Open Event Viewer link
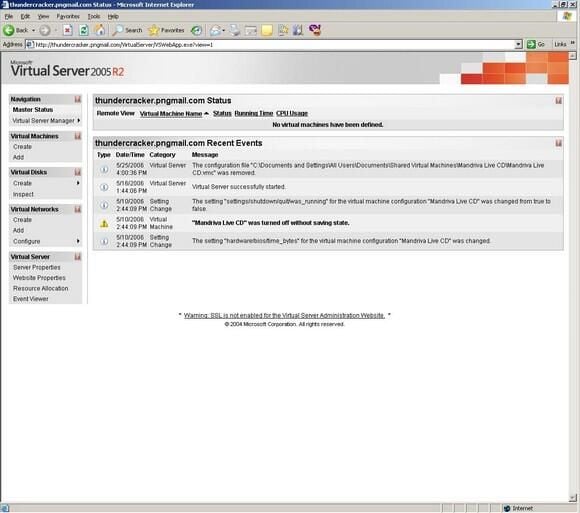This screenshot has height=513, width=580. (31, 299)
